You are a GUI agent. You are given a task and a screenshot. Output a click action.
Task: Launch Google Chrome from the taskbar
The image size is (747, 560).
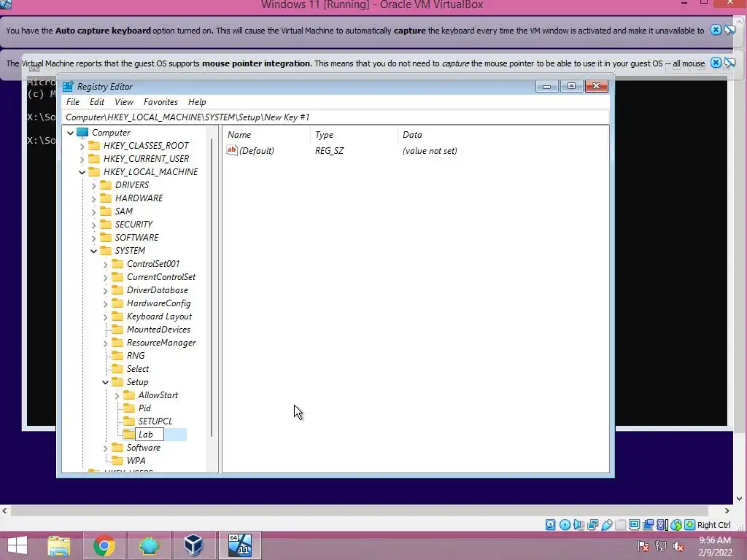(x=104, y=545)
